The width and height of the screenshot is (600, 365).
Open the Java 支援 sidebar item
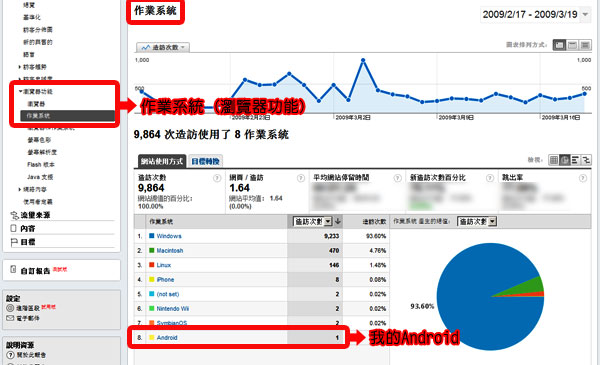click(x=40, y=177)
